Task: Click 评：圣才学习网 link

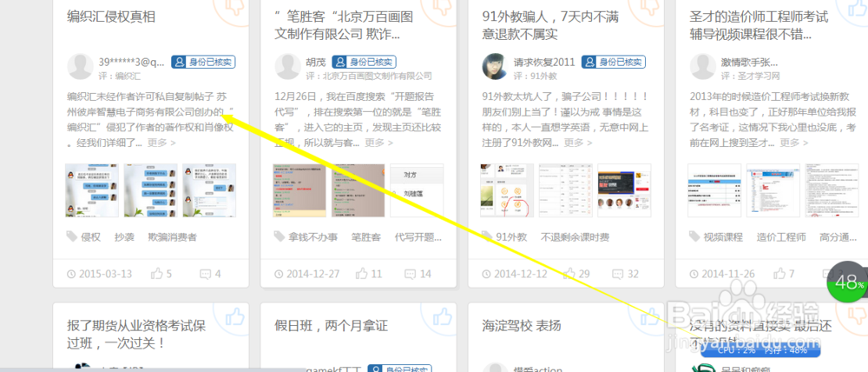Action: 750,76
